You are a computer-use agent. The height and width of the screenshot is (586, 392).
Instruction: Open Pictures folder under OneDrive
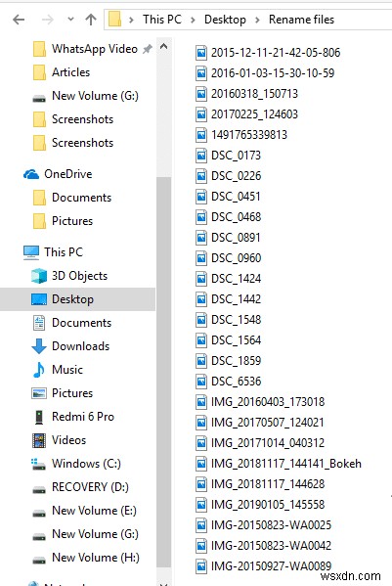72,221
